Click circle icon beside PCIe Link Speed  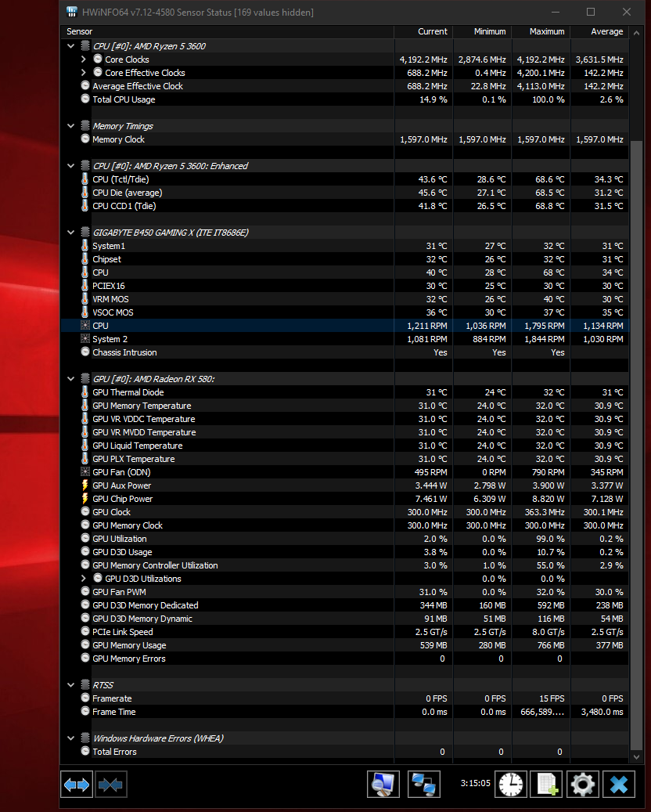(85, 631)
